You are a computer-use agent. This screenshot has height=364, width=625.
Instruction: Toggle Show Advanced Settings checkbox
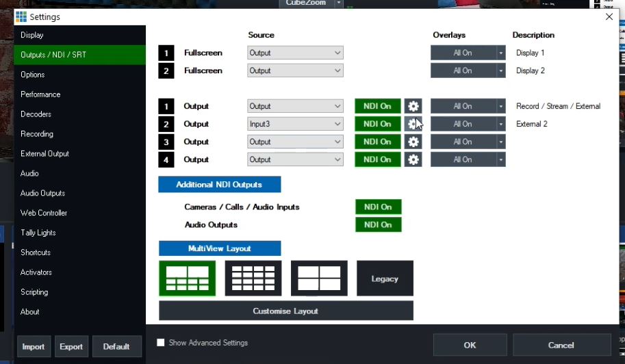pos(161,343)
